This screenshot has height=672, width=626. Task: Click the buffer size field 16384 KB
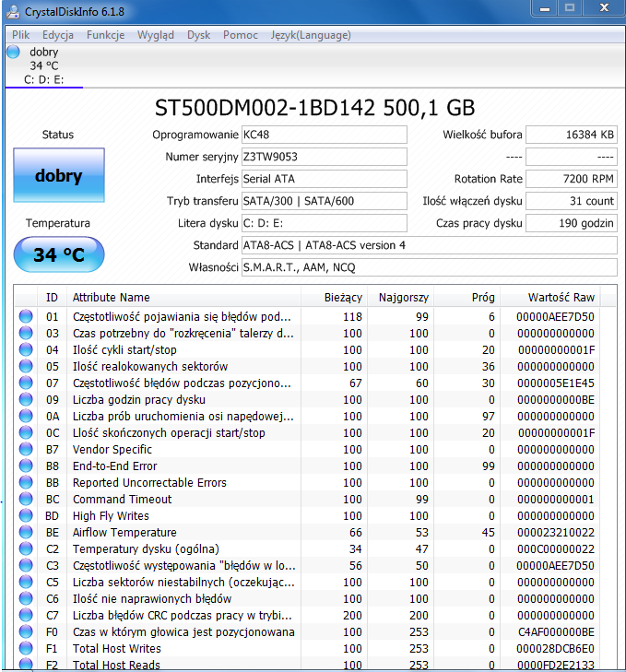coord(572,135)
